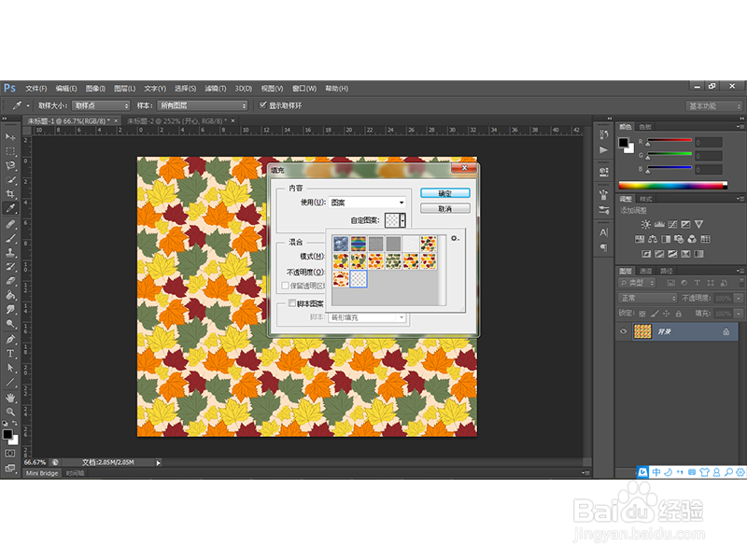This screenshot has width=747, height=560.
Task: Select the Eyedropper tool in toolbox
Action: pos(10,208)
